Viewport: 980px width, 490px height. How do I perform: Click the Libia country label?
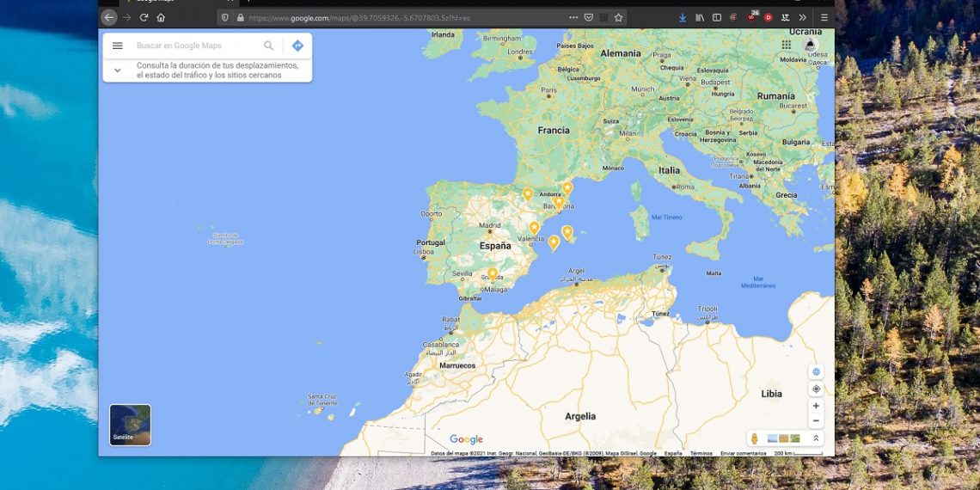[x=771, y=394]
